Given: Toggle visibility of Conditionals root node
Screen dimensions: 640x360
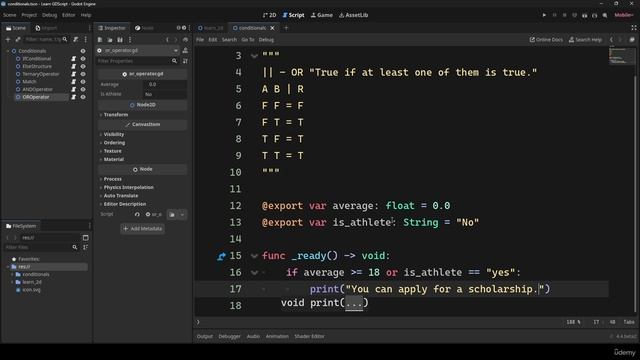Looking at the screenshot, I should coord(83,51).
